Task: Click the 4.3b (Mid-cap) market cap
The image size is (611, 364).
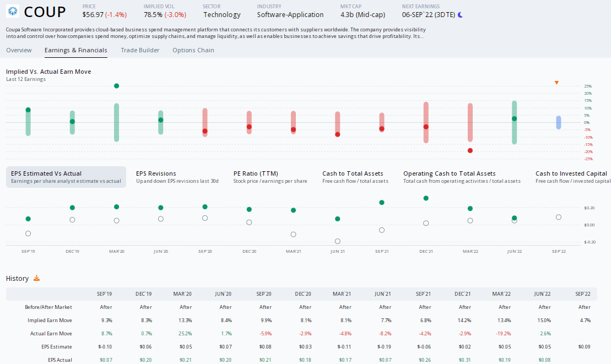Action: coord(363,15)
